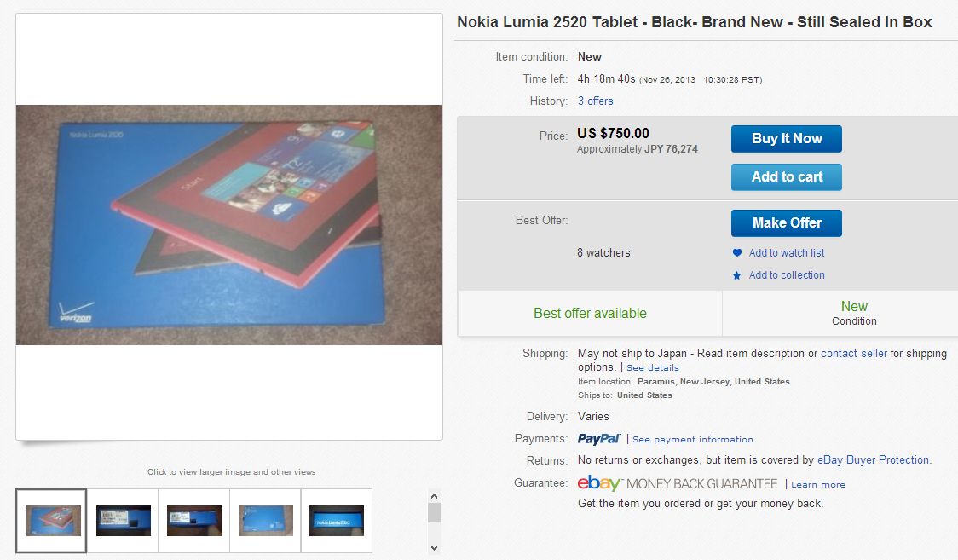Click the heart icon for watch list

point(737,253)
